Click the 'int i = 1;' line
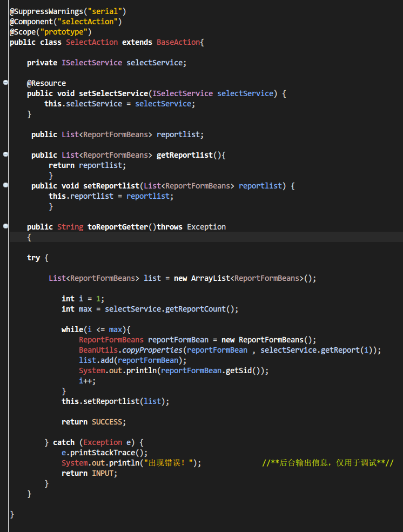 tap(83, 299)
